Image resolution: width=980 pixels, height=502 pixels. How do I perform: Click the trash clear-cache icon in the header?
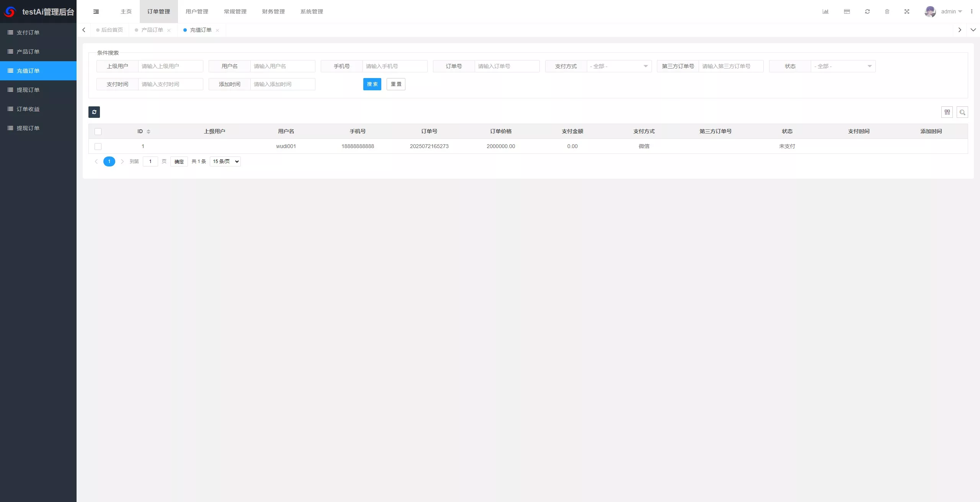pyautogui.click(x=887, y=11)
